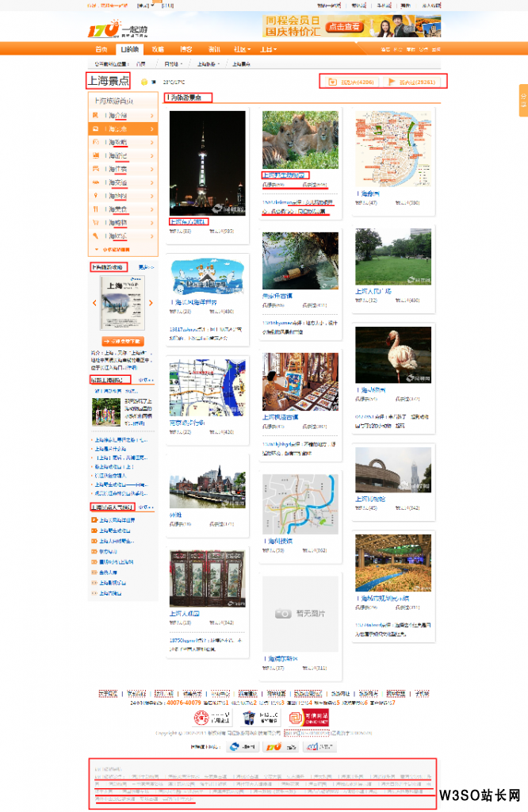This screenshot has width=528, height=812.
Task: Click the sun weather icon beside 上海景点
Action: coord(144,82)
